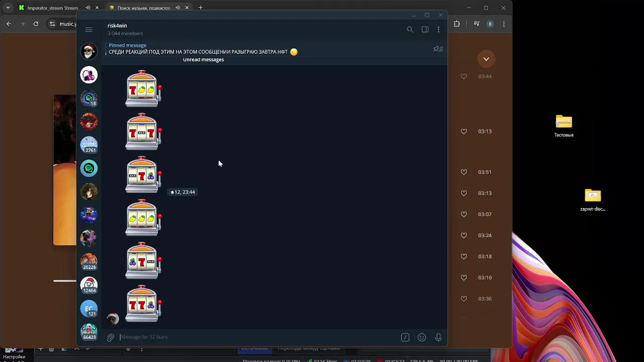Open the Santa-hat skull avatar chat
Screen dimensions: 644x362
pos(89,51)
